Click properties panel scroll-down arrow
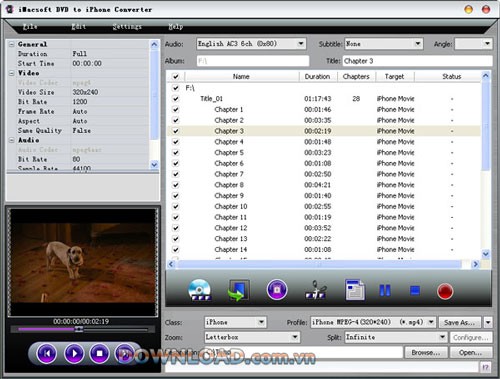The width and height of the screenshot is (500, 379). click(154, 164)
